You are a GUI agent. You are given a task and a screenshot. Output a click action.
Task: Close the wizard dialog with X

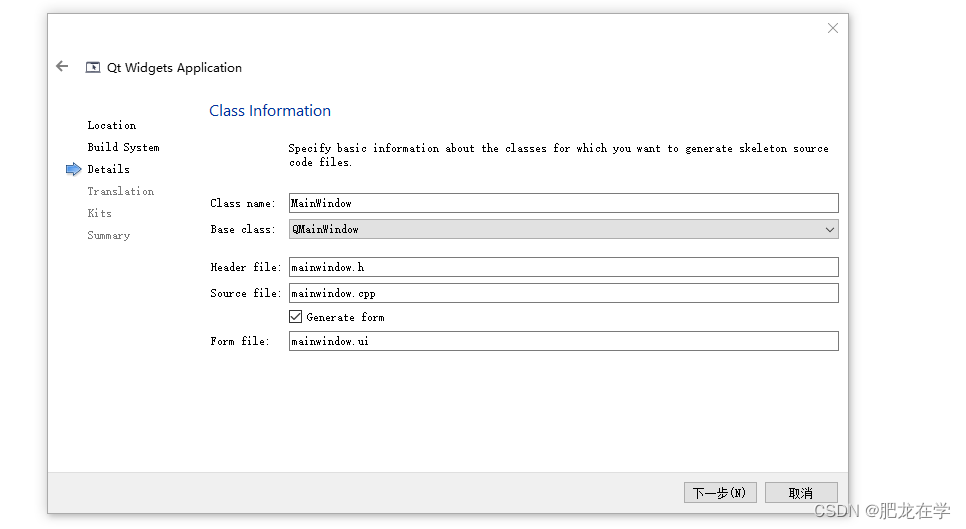(x=833, y=28)
